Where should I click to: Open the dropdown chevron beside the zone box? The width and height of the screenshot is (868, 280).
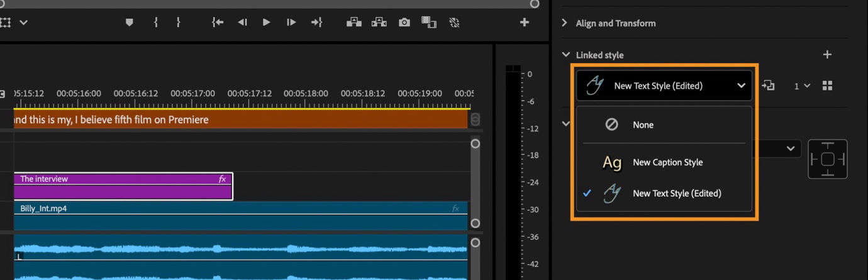pyautogui.click(x=790, y=149)
